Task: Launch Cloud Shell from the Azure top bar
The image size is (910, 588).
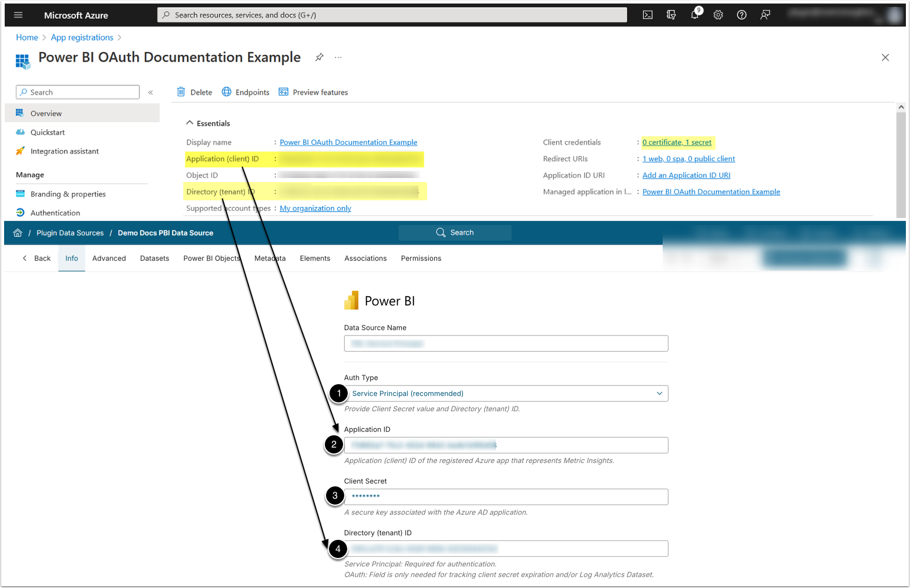Action: pyautogui.click(x=647, y=15)
